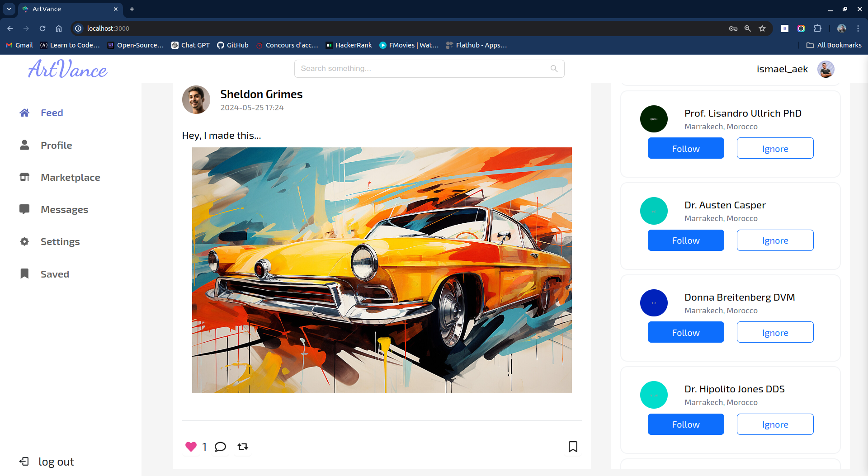Image resolution: width=868 pixels, height=476 pixels.
Task: Open the HackerRank bookmark
Action: tap(349, 45)
